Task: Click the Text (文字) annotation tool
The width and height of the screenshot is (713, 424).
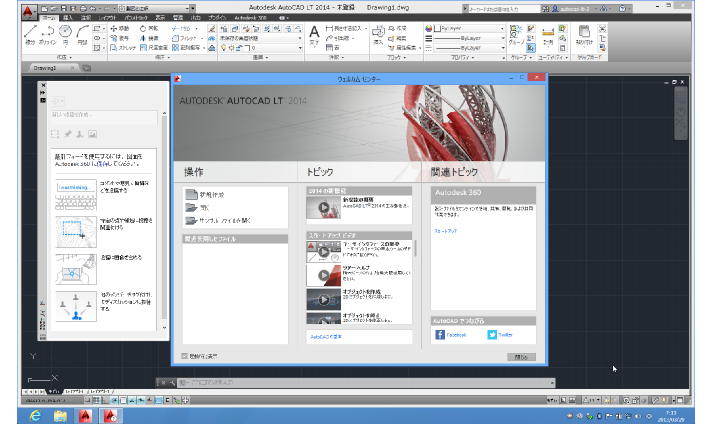Action: [313, 34]
